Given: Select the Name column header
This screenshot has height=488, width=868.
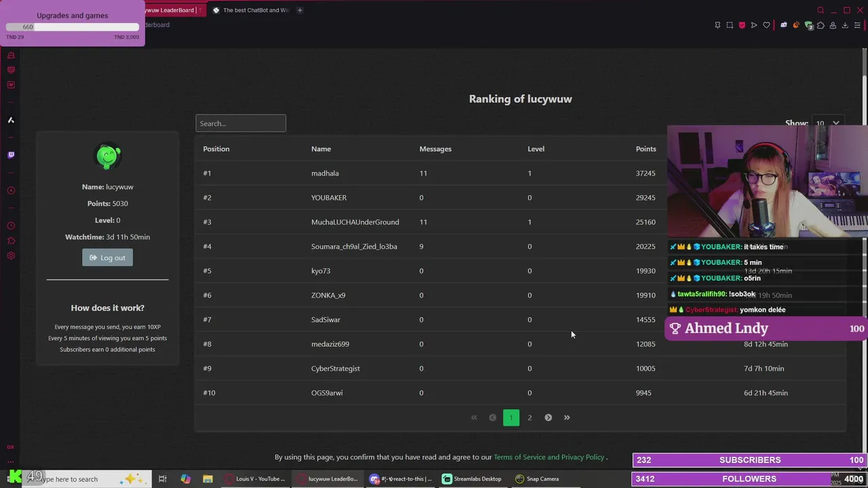Looking at the screenshot, I should (321, 149).
